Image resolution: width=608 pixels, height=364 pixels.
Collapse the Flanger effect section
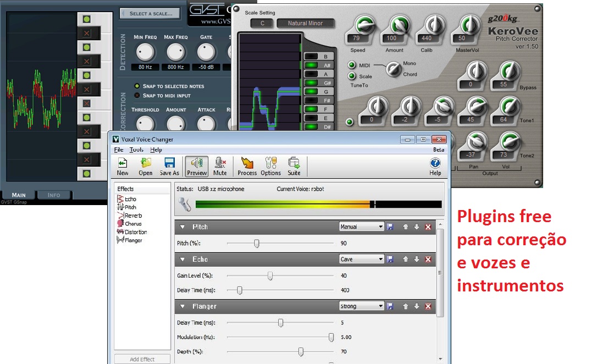point(182,306)
